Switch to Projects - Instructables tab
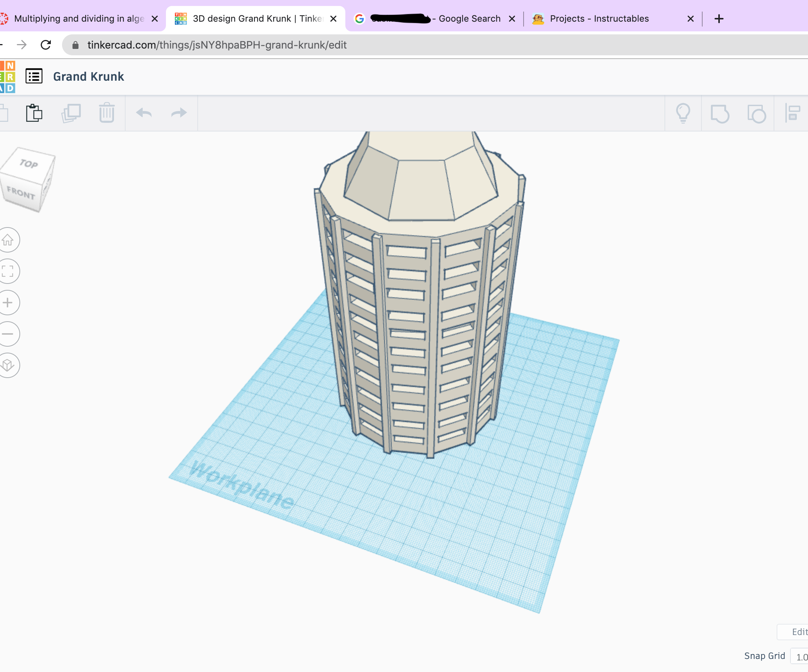Viewport: 808px width, 672px height. click(x=599, y=18)
